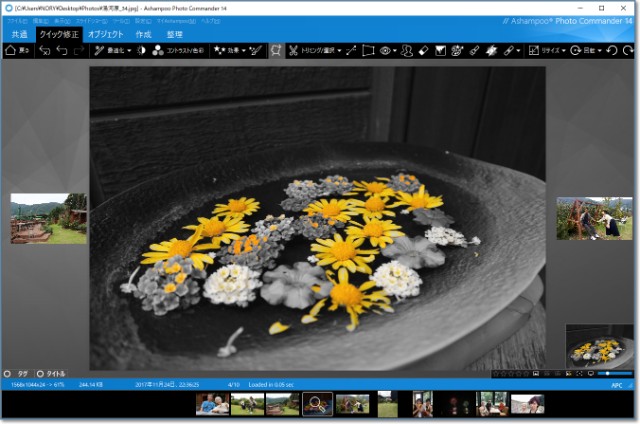
Task: Open the リサイズ resize dropdown
Action: pos(547,50)
